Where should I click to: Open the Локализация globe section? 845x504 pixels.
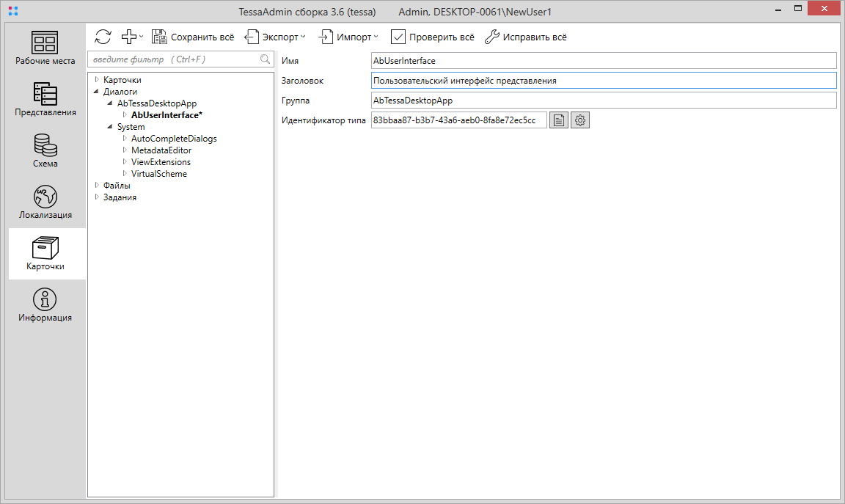click(45, 202)
